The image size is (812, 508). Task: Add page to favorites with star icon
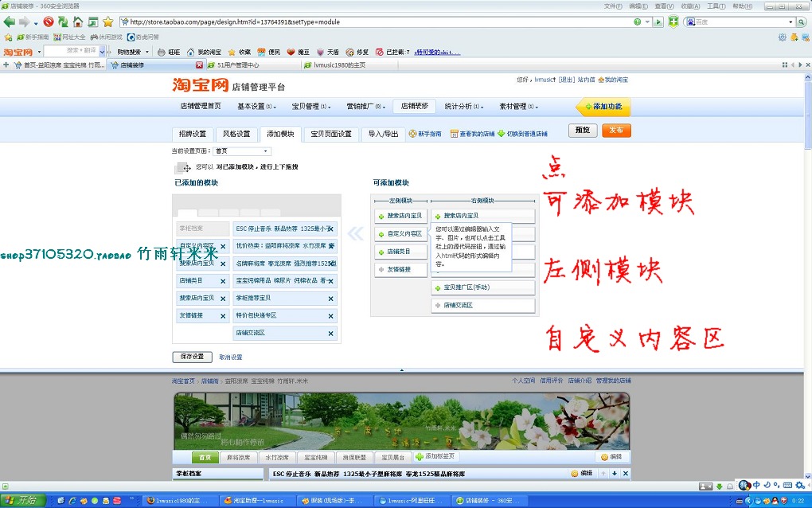point(107,21)
